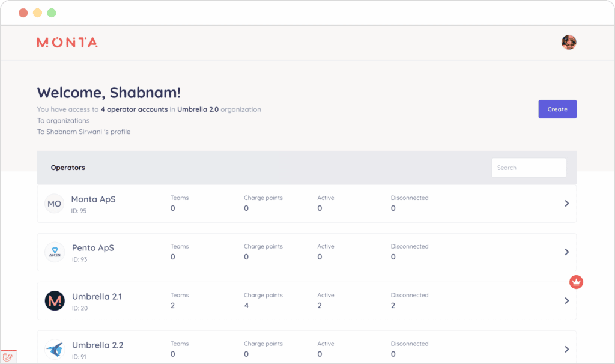This screenshot has width=615, height=364.
Task: Click Disconnected value for Umbrella 2.1
Action: (x=393, y=306)
